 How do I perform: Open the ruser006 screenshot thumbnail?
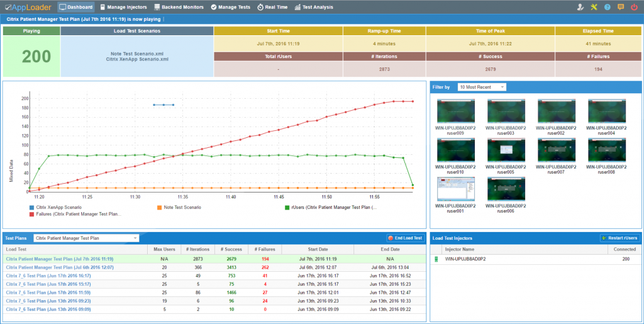pos(506,189)
